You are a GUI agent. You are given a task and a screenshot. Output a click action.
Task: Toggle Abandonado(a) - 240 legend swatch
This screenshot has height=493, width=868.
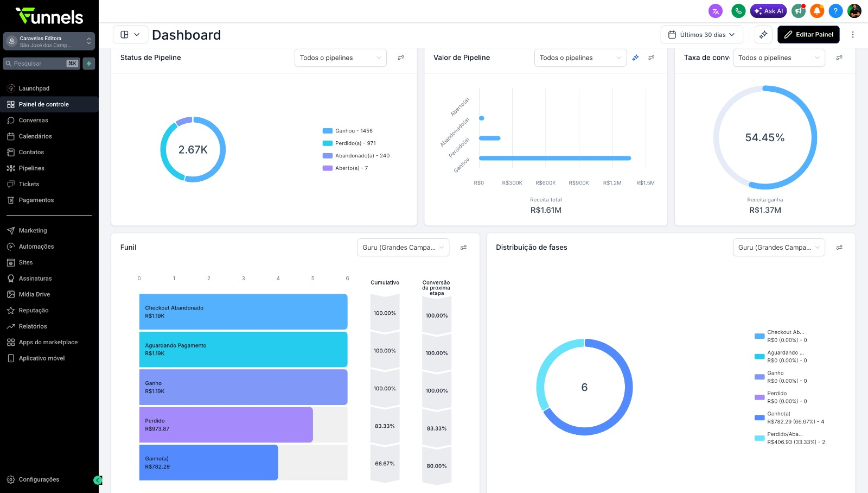pyautogui.click(x=328, y=156)
